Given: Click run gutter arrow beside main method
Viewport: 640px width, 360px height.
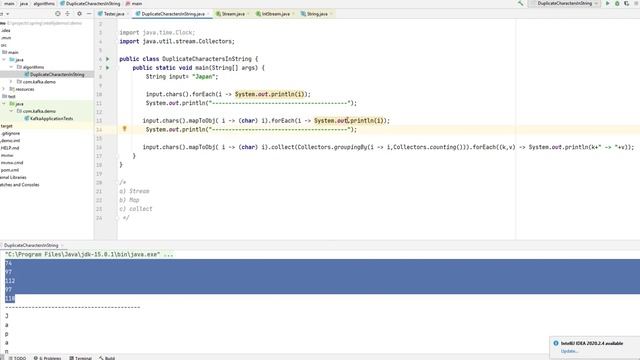Looking at the screenshot, I should pyautogui.click(x=108, y=68).
